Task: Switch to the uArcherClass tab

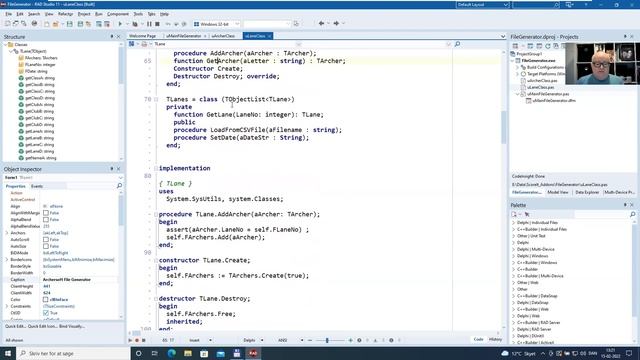Action: coord(223,36)
